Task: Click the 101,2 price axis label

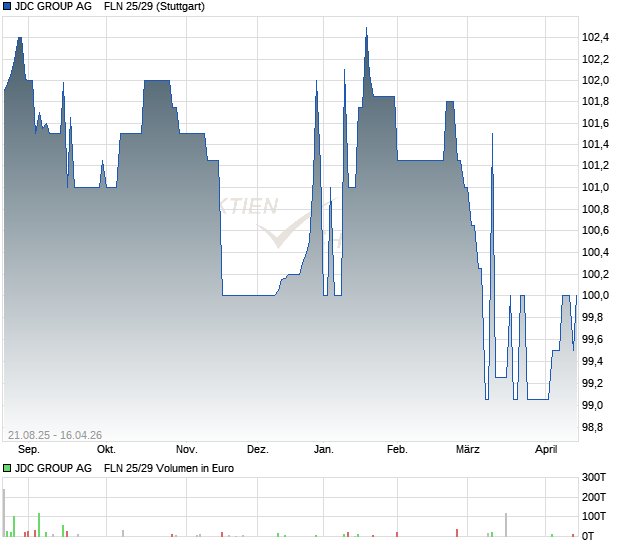Action: point(595,166)
